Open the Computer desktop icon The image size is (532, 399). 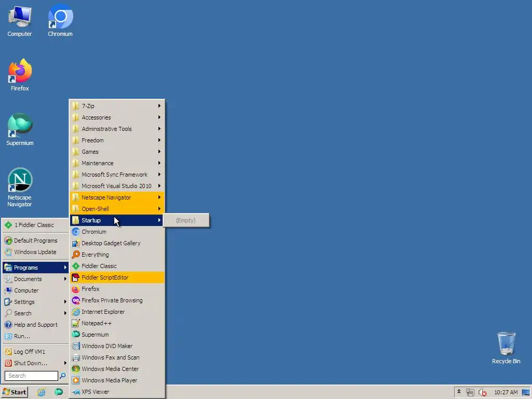tap(20, 21)
